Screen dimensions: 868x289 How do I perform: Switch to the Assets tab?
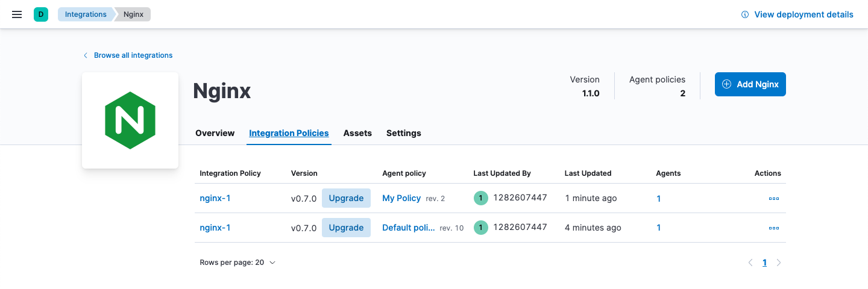pos(357,133)
